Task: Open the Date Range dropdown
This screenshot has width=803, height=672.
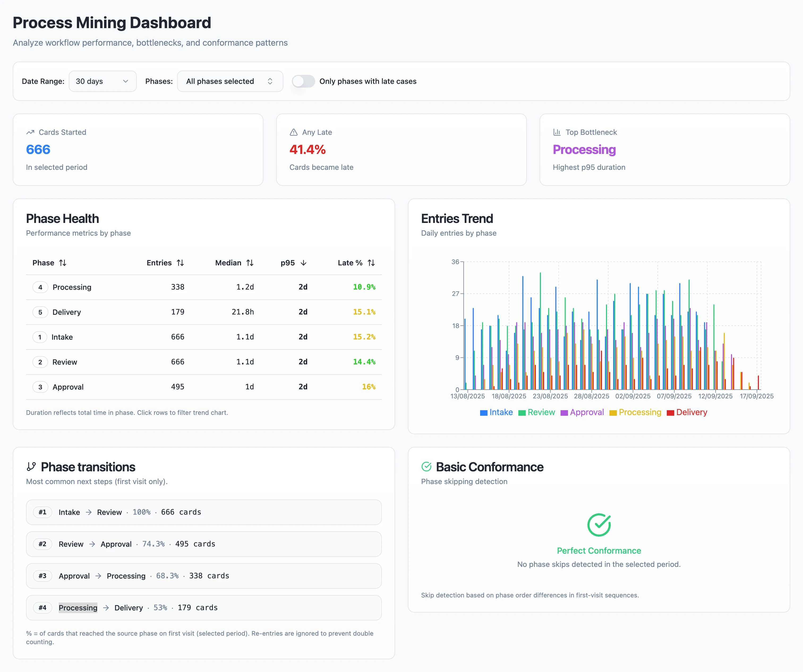Action: [102, 81]
